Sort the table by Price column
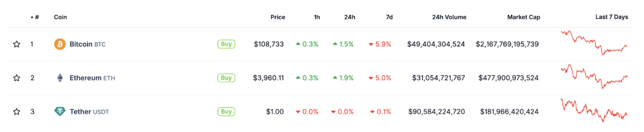Image resolution: width=644 pixels, height=132 pixels. click(278, 17)
